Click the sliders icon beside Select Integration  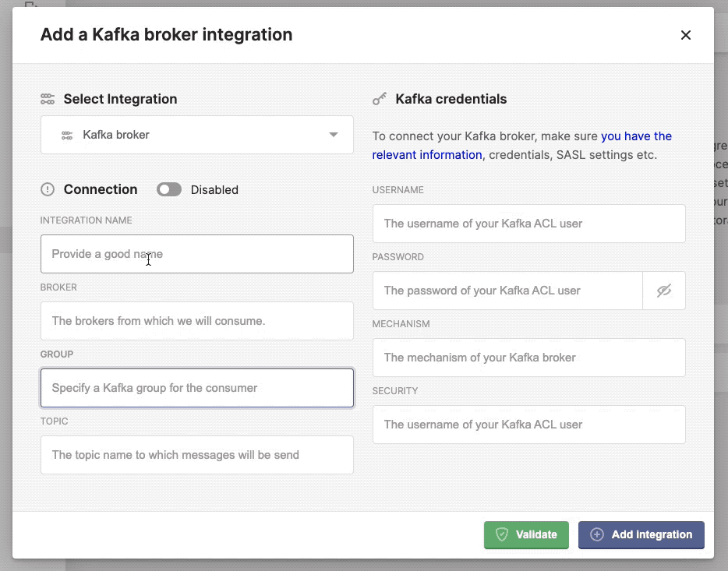47,99
